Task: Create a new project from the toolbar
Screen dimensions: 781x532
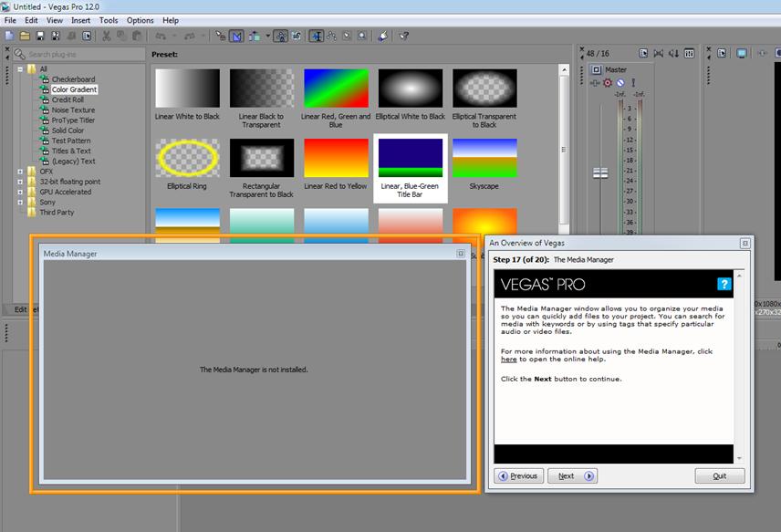Action: [x=9, y=36]
